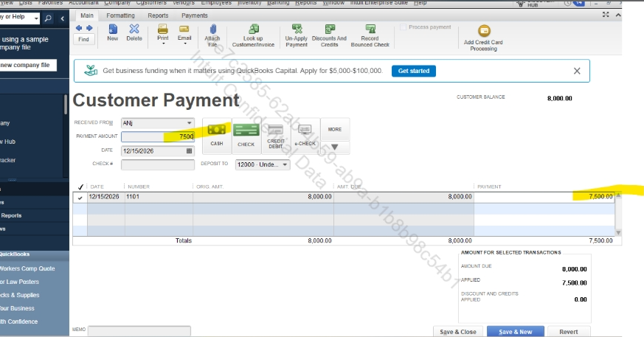644x337 pixels.
Task: Click invoice number 1101
Action: coord(133,197)
